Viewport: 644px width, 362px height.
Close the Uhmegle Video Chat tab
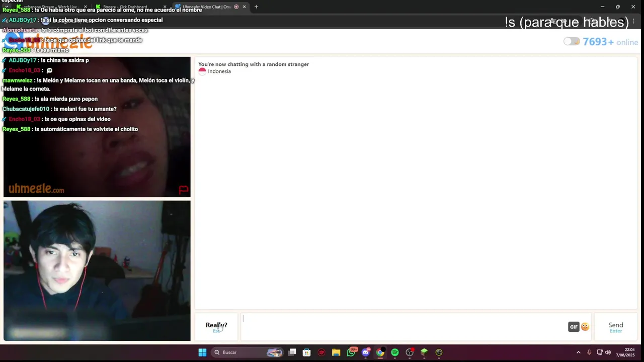(244, 7)
